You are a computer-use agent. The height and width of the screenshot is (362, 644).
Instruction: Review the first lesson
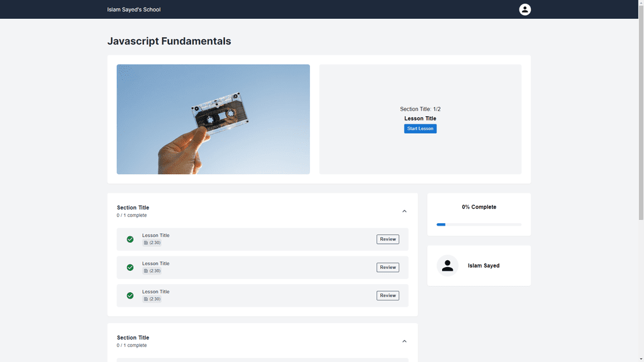point(387,239)
